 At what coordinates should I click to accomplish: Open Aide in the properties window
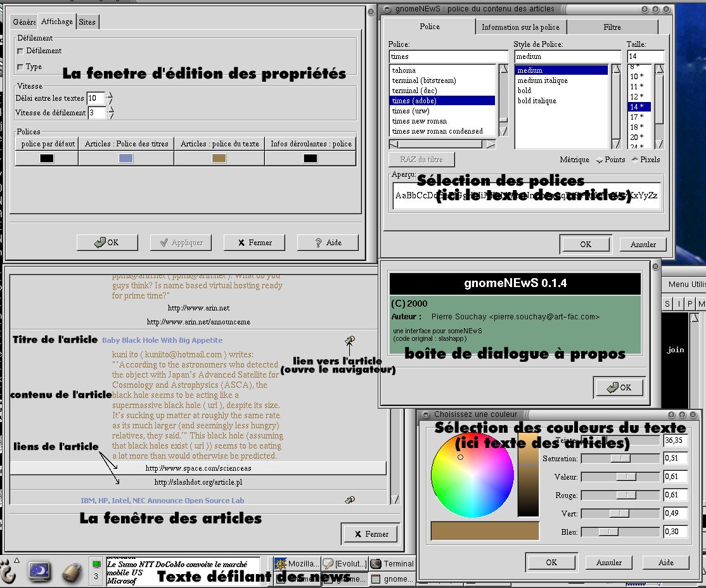[328, 242]
